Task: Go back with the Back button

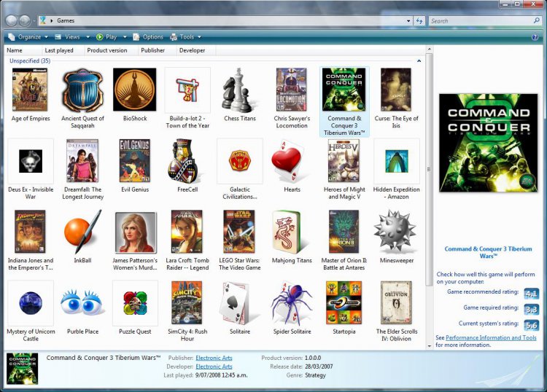Action: 12,21
